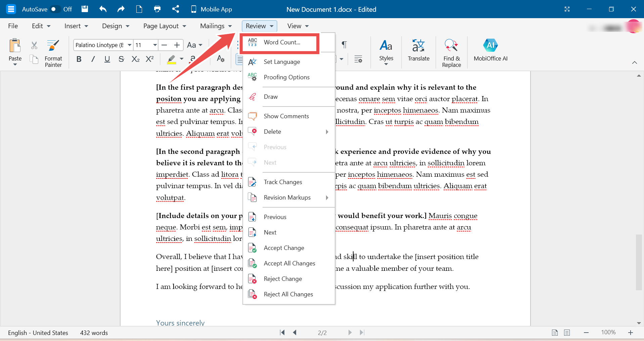Open Mobile App option
The image size is (644, 341).
[x=212, y=9]
